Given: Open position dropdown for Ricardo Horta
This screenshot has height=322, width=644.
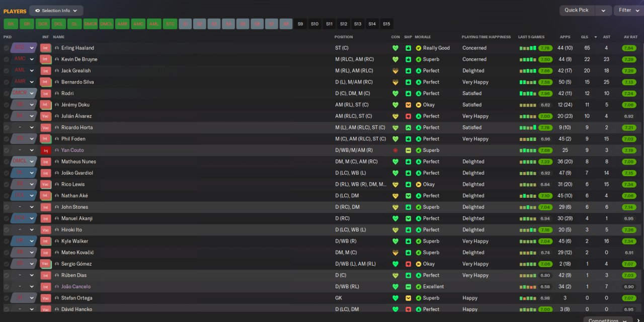Looking at the screenshot, I should pyautogui.click(x=24, y=127).
